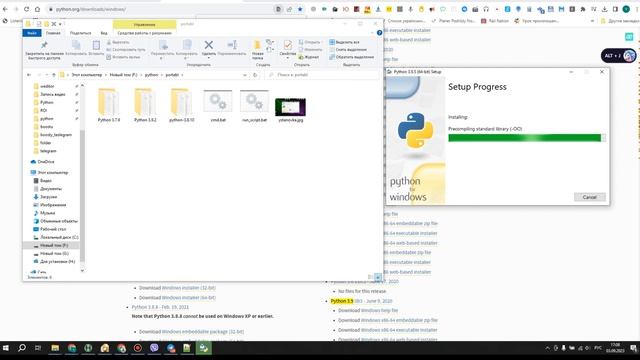Open the Home (Главная) ribbon tab

click(x=53, y=33)
